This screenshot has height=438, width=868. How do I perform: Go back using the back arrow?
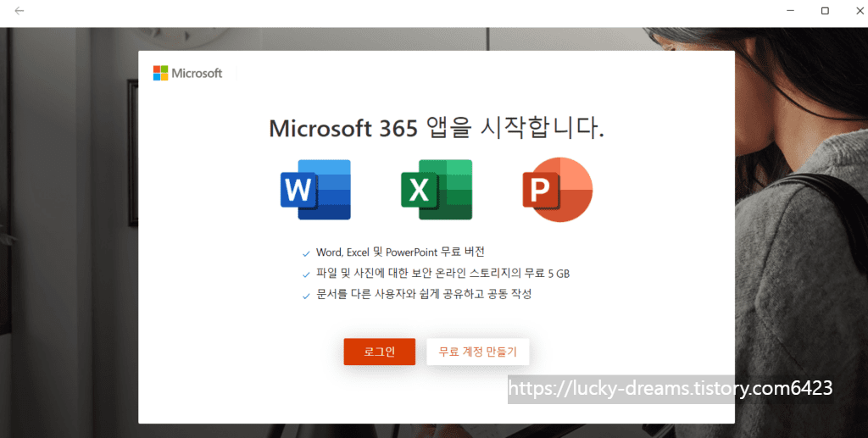19,10
